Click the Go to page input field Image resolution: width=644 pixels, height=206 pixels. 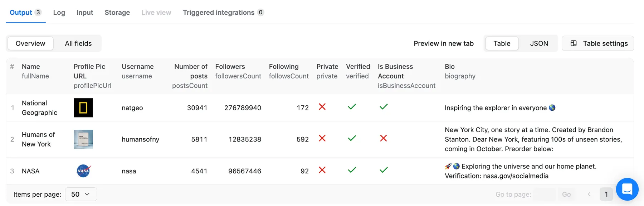(x=544, y=194)
